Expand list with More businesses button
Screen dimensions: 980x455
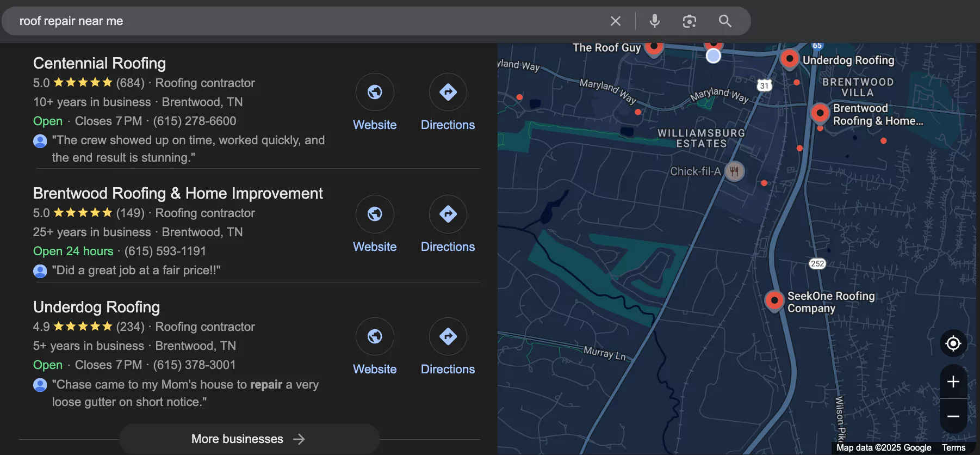[x=249, y=439]
